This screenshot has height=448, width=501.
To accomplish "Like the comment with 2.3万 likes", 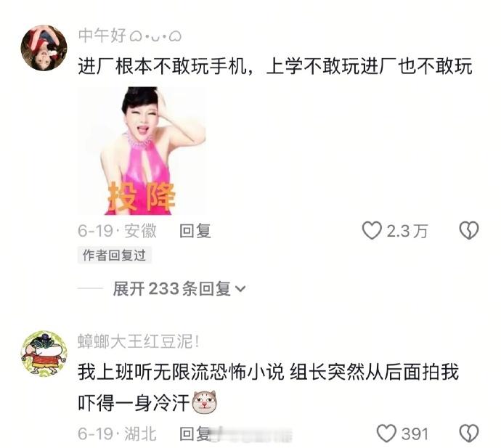I will [372, 230].
